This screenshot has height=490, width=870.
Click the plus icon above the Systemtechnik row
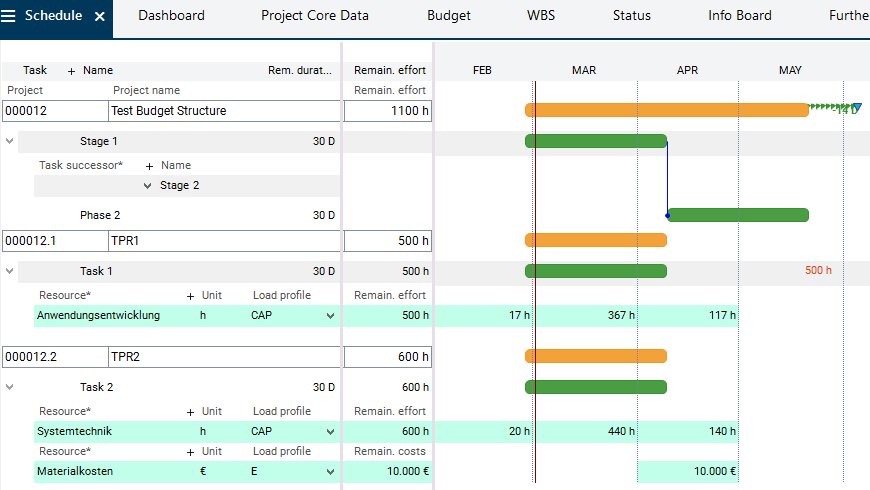click(x=191, y=412)
